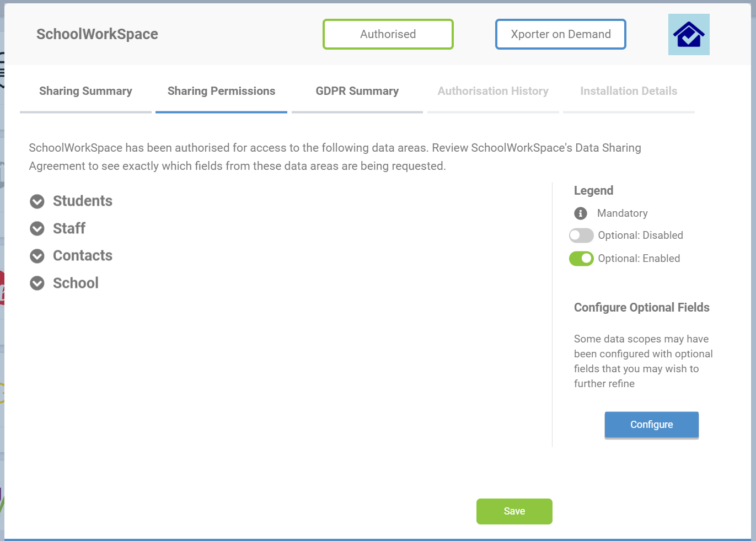The image size is (756, 541).
Task: Save the sharing permissions
Action: [514, 511]
